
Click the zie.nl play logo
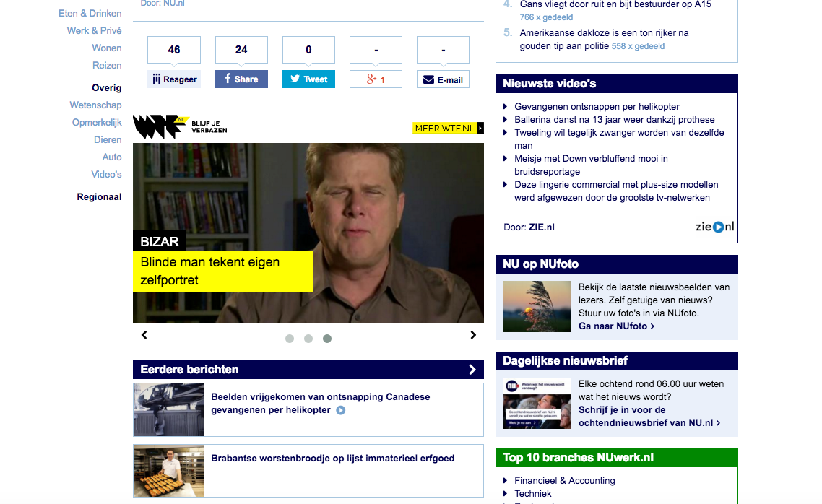714,227
